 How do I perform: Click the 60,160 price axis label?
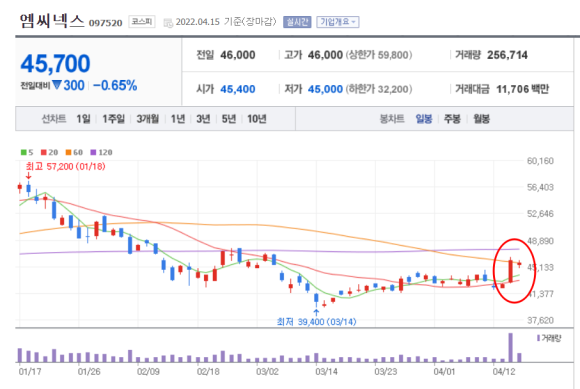[540, 161]
